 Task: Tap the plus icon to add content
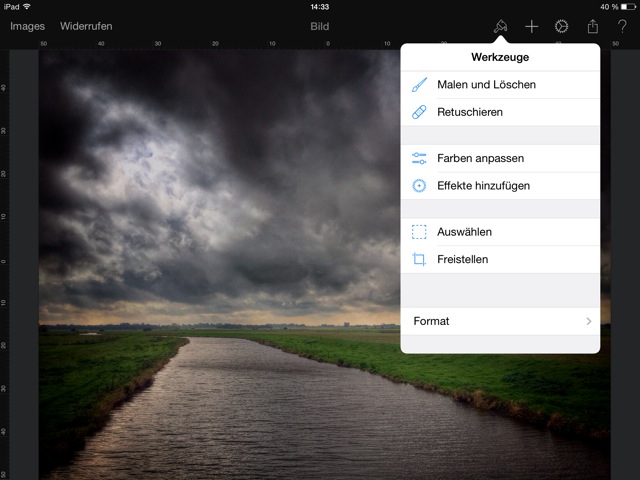click(532, 26)
